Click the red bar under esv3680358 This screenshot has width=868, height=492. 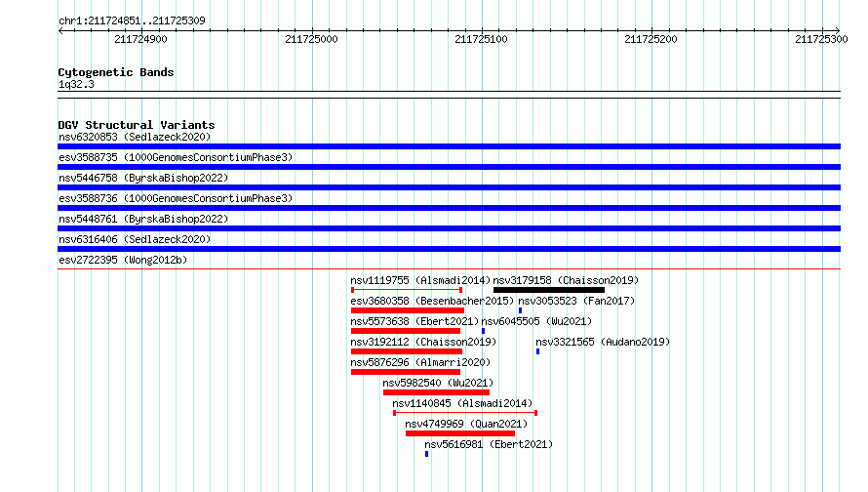tap(408, 310)
